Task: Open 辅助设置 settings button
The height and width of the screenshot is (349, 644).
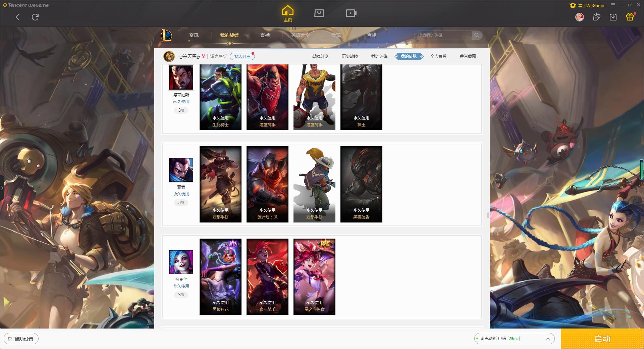Action: 21,339
